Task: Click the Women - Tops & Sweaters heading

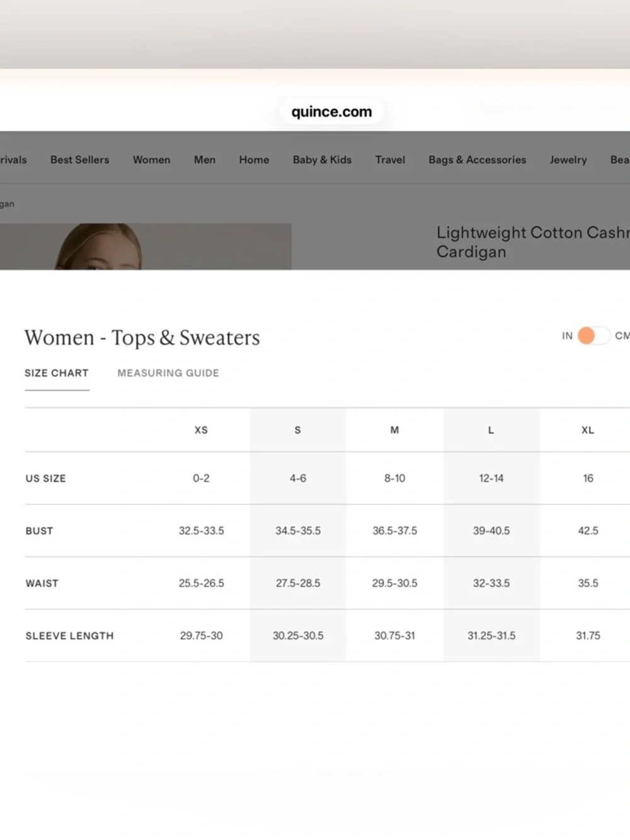Action: [x=142, y=338]
